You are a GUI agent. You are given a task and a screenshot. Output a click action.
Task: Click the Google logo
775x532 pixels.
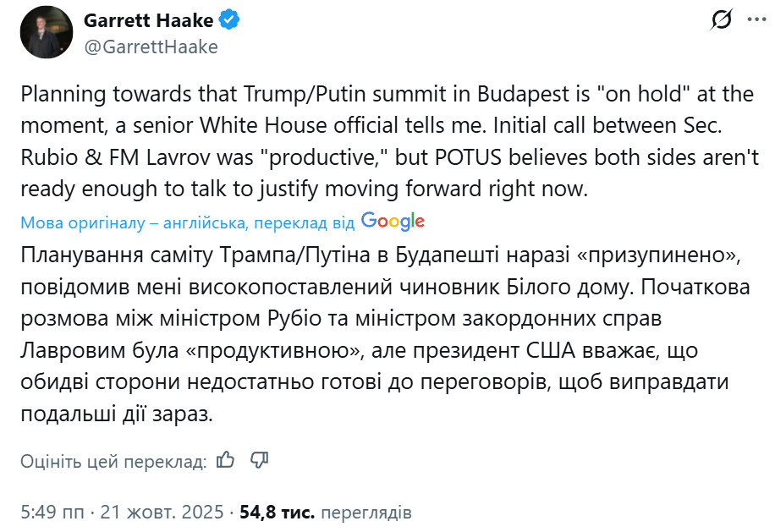pos(393,222)
